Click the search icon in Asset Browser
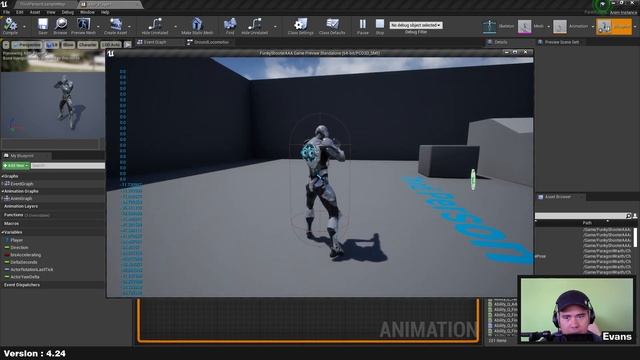 pos(629,216)
